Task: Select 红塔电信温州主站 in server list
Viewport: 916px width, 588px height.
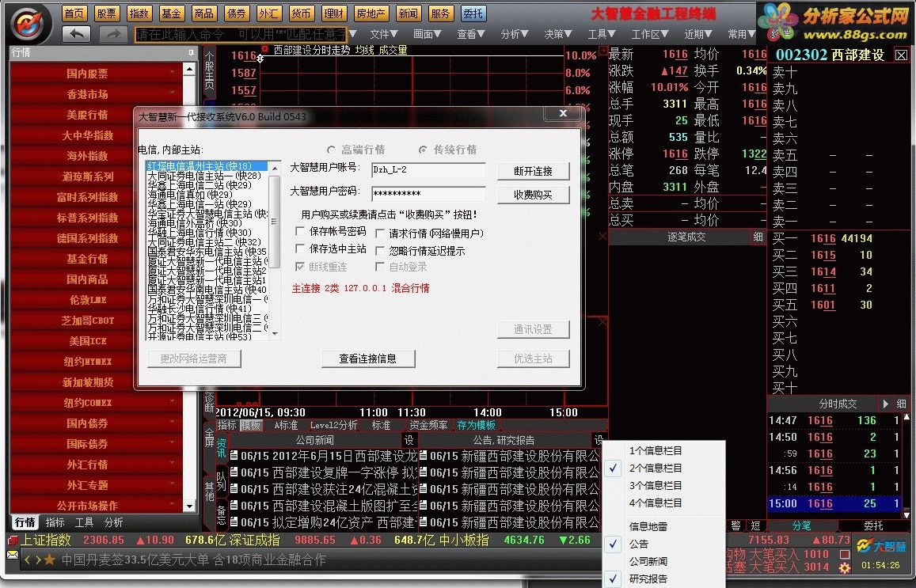Action: 207,166
